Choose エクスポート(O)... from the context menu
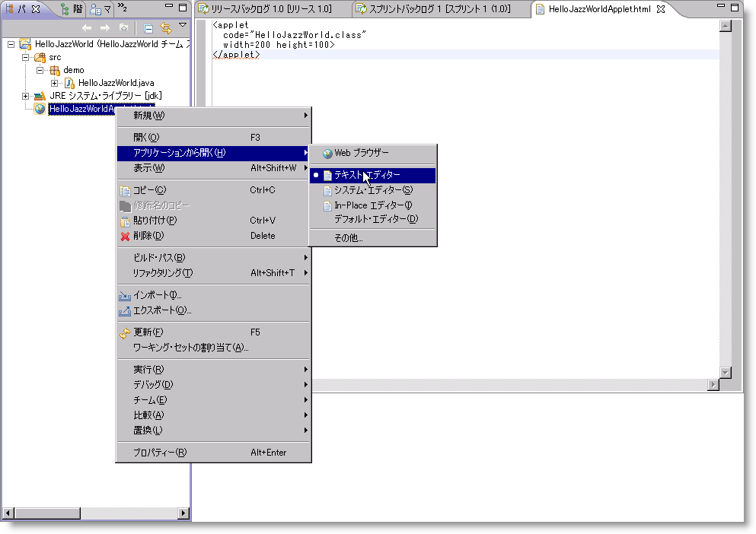The image size is (756, 534). [x=214, y=310]
